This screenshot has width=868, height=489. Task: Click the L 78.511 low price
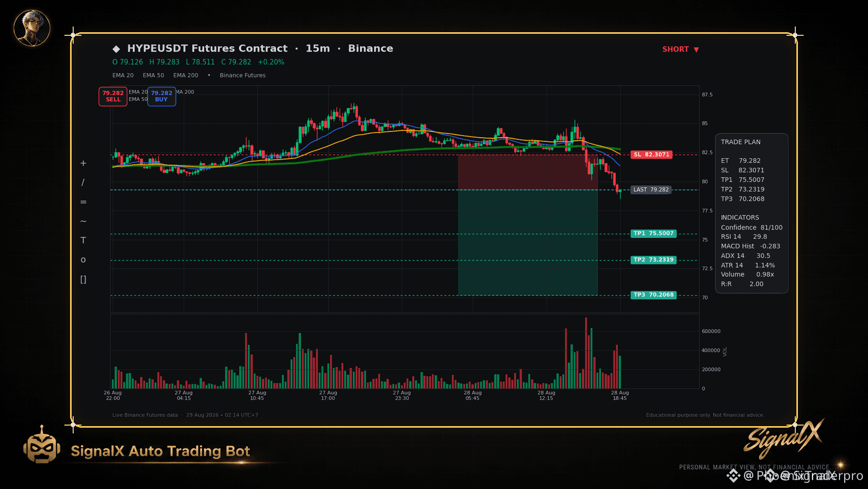tap(200, 62)
